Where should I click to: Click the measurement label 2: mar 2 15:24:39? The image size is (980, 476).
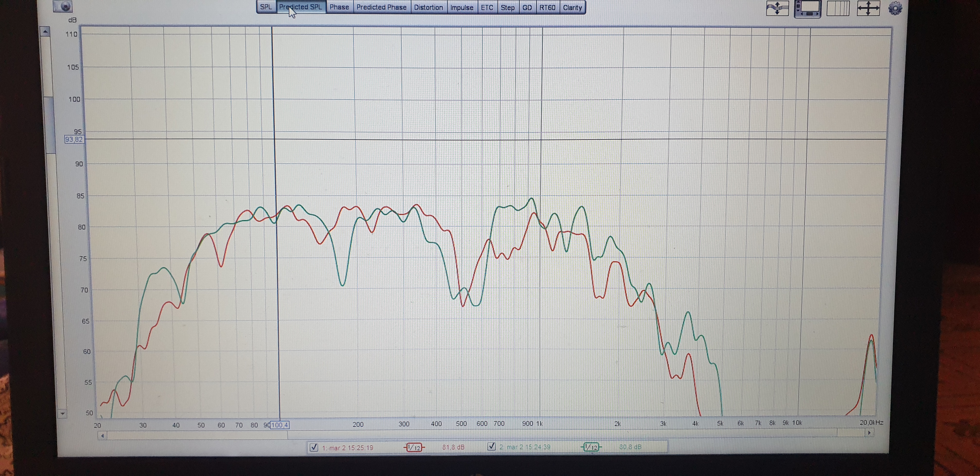coord(525,447)
